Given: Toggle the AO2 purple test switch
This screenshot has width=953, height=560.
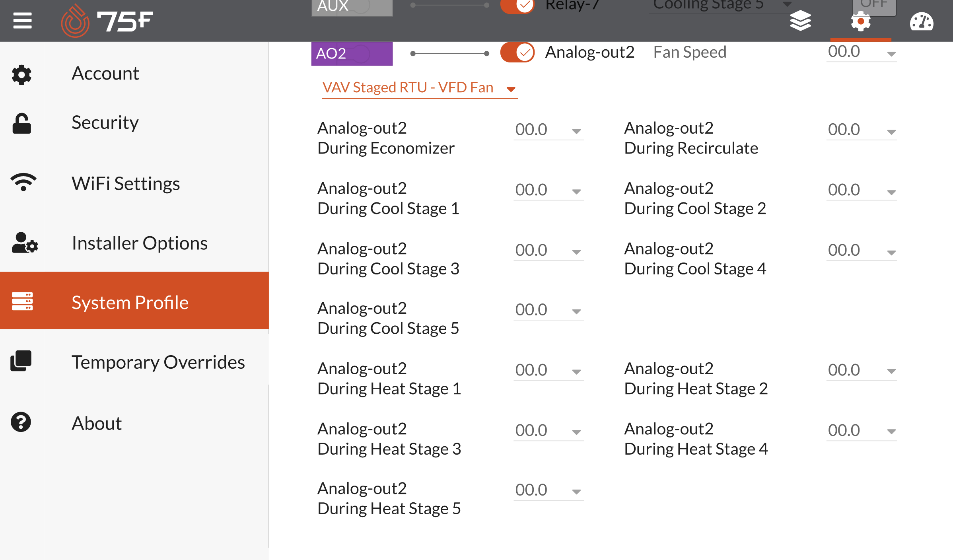Looking at the screenshot, I should [x=360, y=53].
